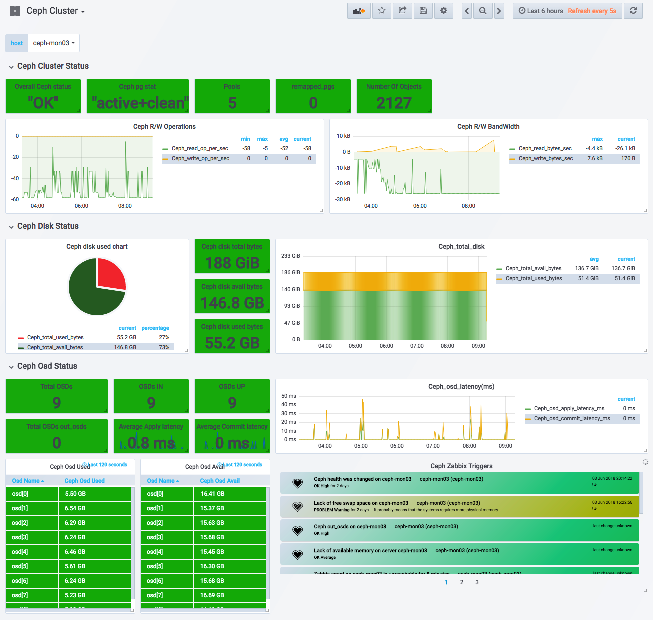
Task: Refresh the dashboard with circular arrow icon
Action: (633, 11)
